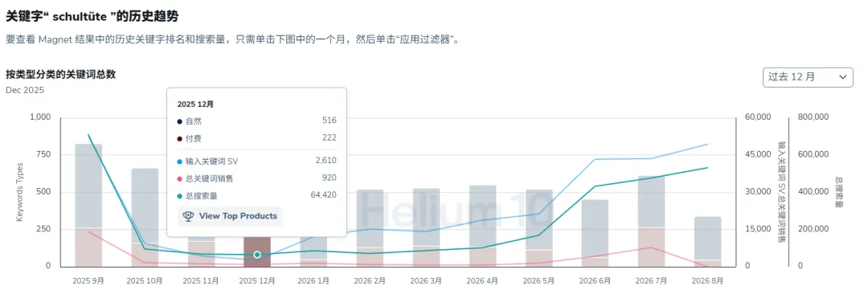
Task: Click the teal data point marker on 2025 12月
Action: 257,255
